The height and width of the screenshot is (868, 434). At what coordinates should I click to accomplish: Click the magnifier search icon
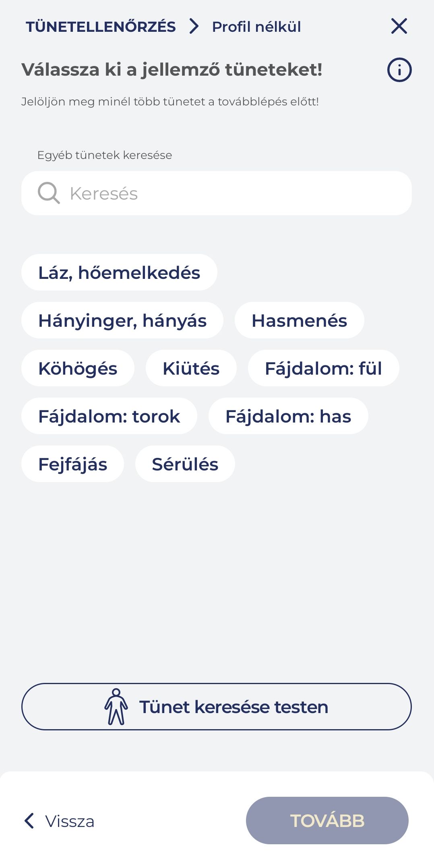click(49, 193)
